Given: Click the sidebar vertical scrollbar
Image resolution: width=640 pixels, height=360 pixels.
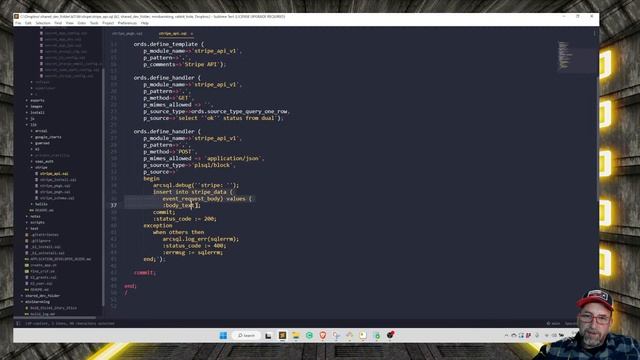Looking at the screenshot, I should [104, 187].
